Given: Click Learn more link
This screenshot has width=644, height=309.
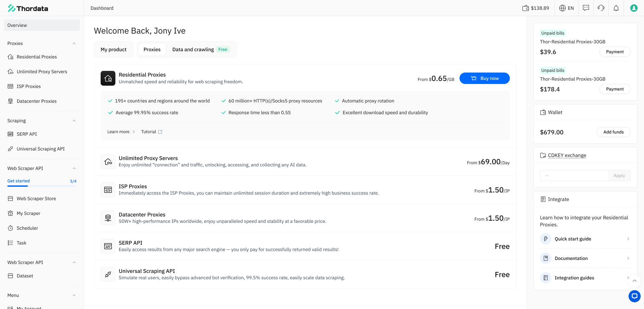Looking at the screenshot, I should (x=121, y=132).
